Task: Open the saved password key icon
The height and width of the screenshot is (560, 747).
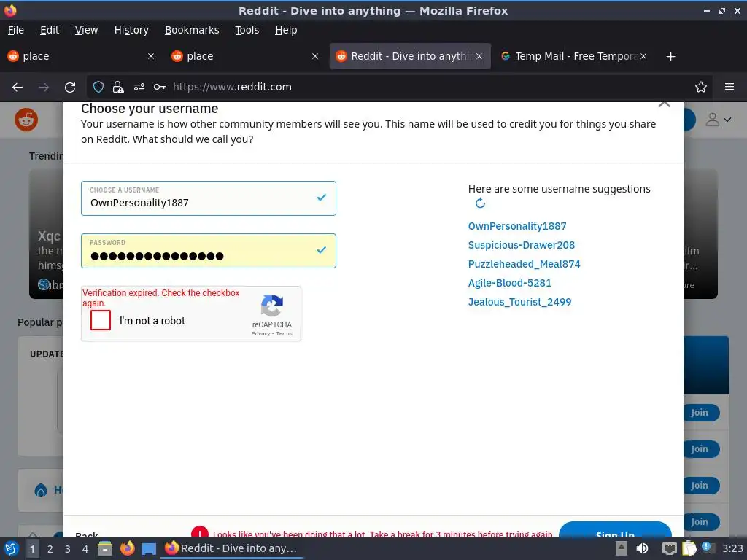Action: point(160,87)
